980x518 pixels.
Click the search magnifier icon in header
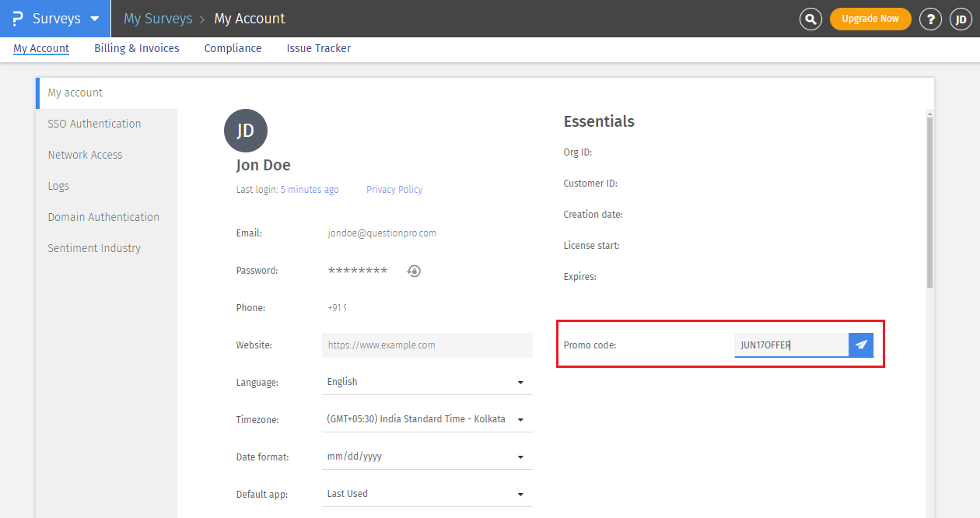[810, 19]
